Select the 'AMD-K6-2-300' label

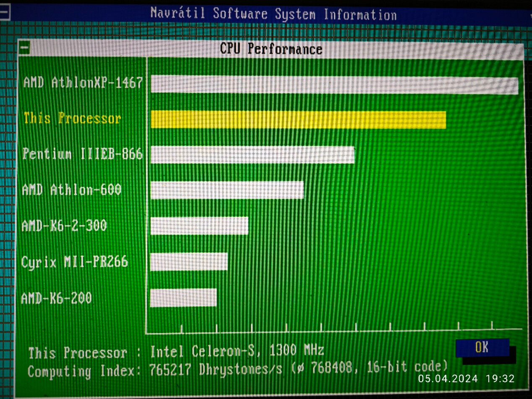coord(64,226)
